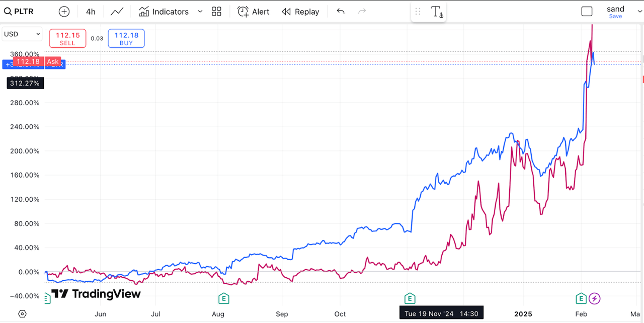Click the purple dividend lightning icon near Feb

point(595,298)
